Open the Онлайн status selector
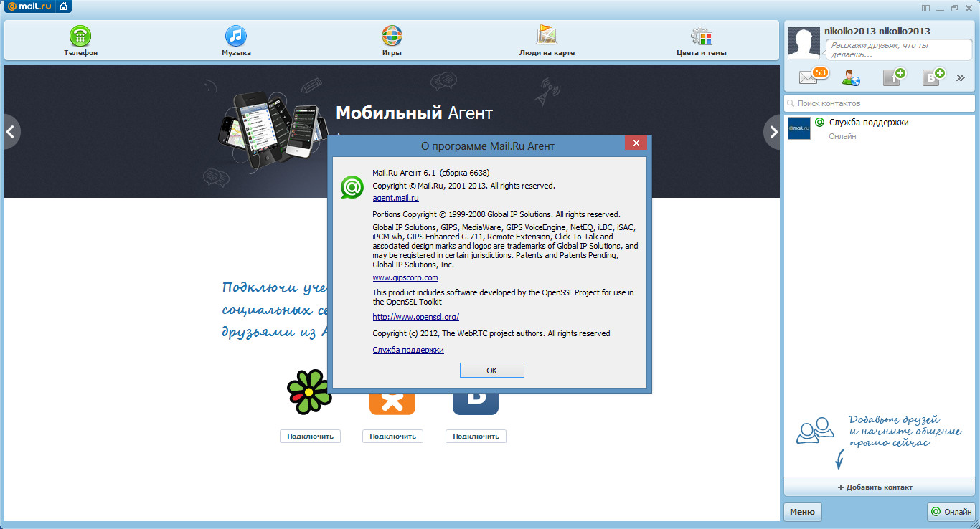Screen dimensions: 980x529 pos(951,512)
